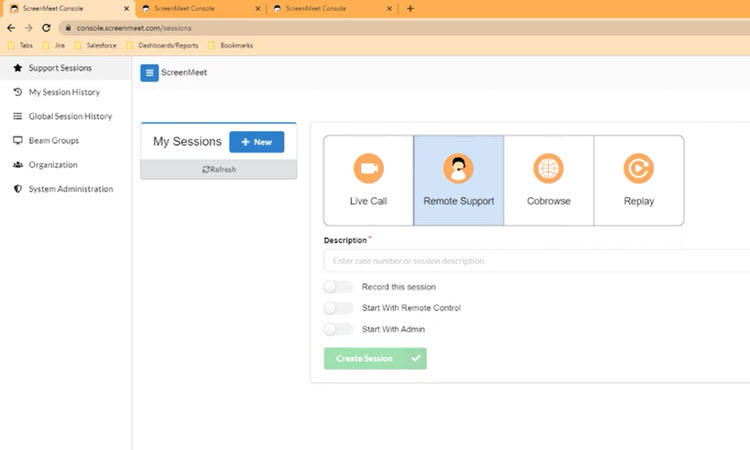This screenshot has width=750, height=450.
Task: Click the Description input field
Action: click(x=537, y=261)
